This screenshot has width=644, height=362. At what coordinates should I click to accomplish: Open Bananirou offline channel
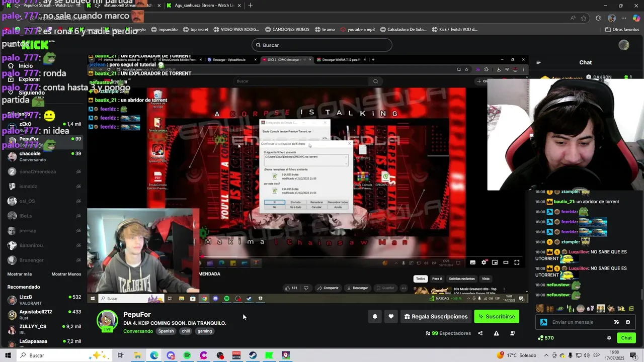[44, 245]
